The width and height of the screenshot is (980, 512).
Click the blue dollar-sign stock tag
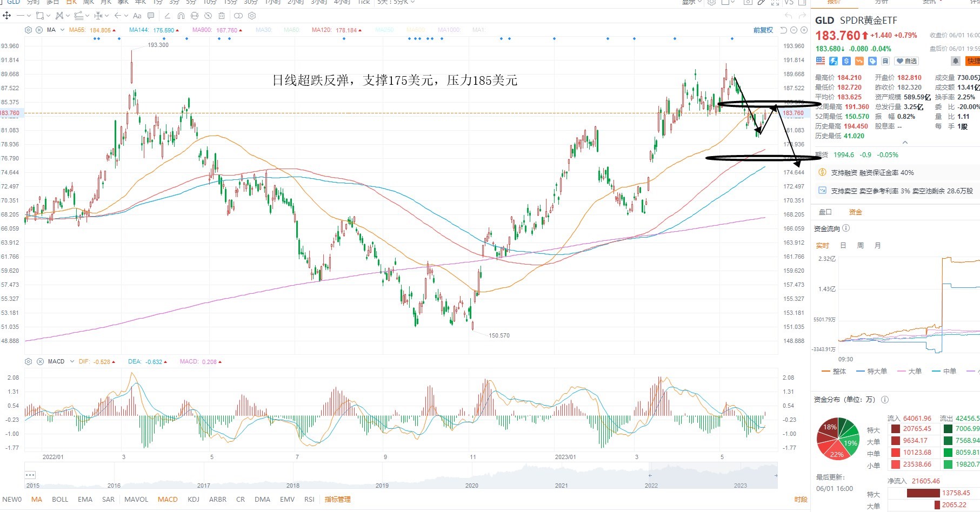click(x=846, y=61)
